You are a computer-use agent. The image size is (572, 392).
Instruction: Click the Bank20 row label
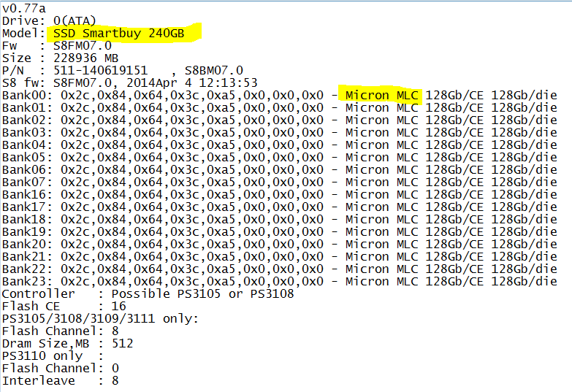point(27,244)
